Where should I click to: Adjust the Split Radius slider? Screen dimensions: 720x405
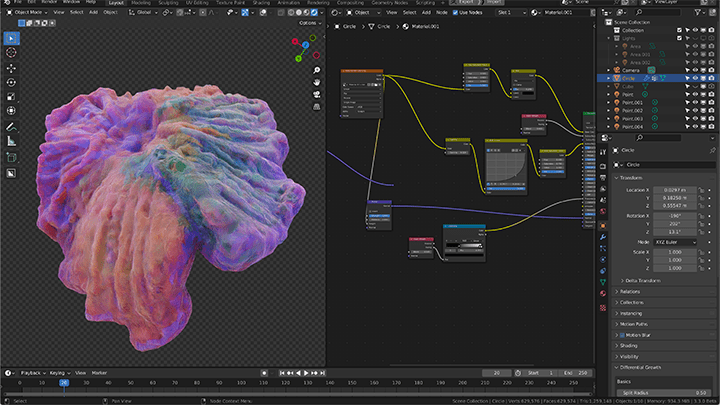664,393
